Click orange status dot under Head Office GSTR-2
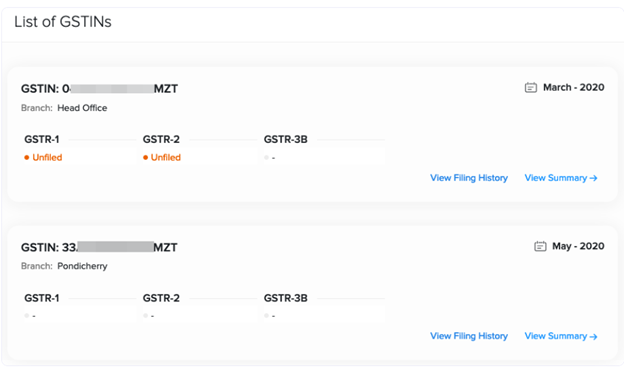This screenshot has height=370, width=624. pyautogui.click(x=145, y=158)
